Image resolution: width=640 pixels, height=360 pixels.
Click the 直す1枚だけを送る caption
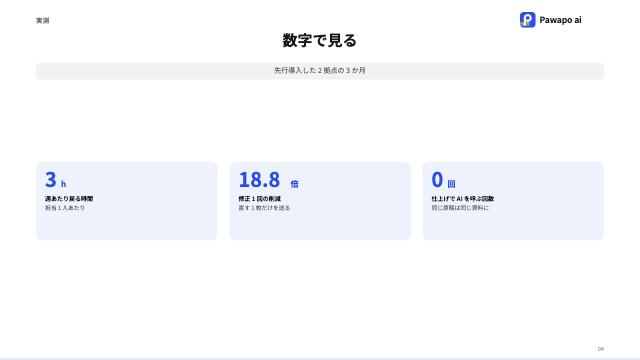click(x=264, y=208)
